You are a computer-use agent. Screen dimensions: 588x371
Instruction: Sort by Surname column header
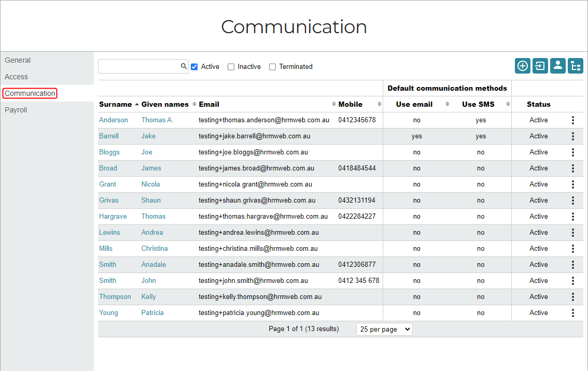(x=116, y=104)
